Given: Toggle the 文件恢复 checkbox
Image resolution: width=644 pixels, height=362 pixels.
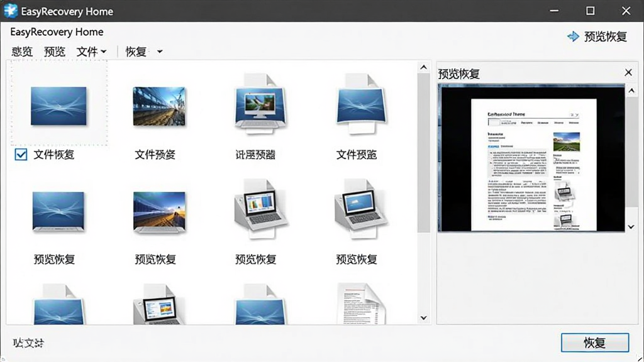Looking at the screenshot, I should [21, 155].
